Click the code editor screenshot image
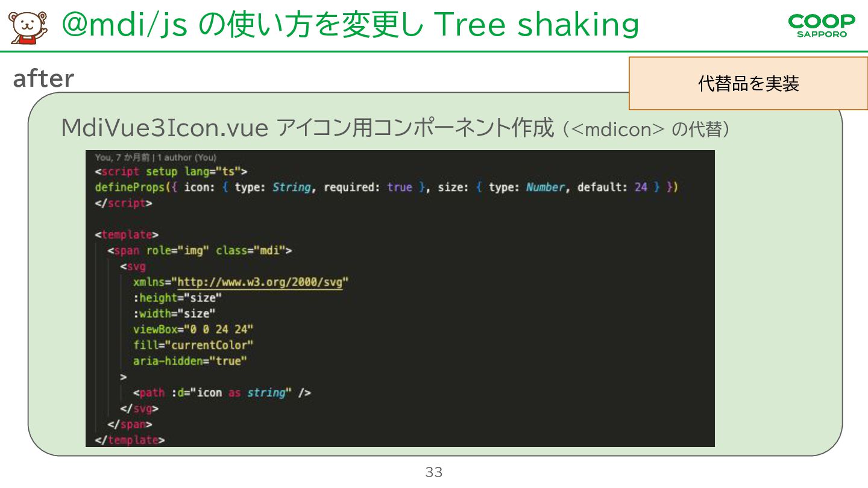 click(400, 298)
